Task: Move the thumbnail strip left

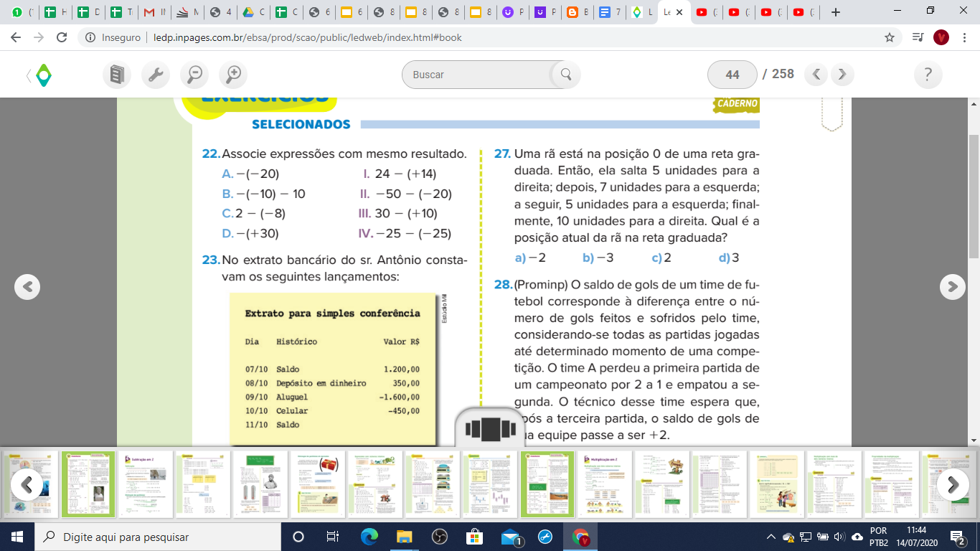Action: pos(27,485)
